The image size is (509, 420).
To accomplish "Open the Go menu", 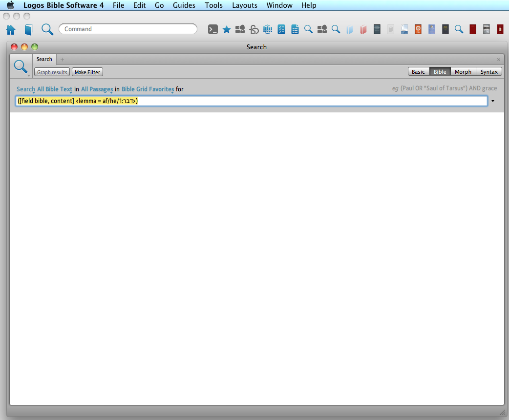I will tap(159, 5).
